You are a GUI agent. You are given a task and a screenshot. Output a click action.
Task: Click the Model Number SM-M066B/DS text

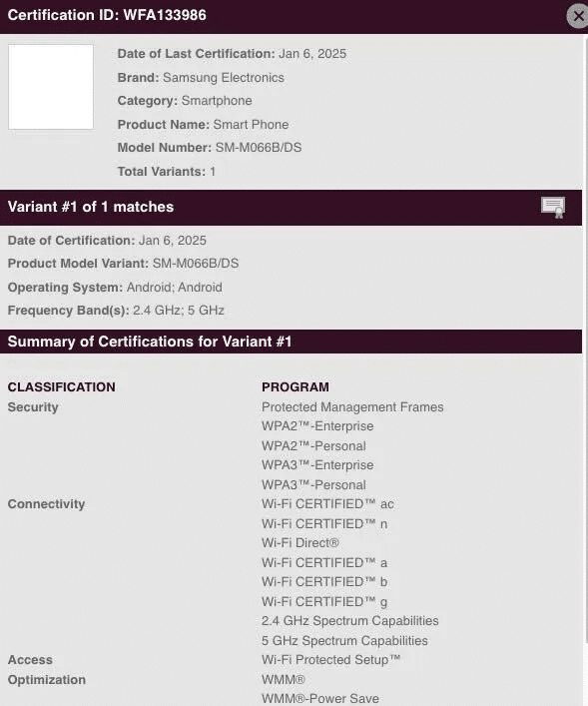210,148
